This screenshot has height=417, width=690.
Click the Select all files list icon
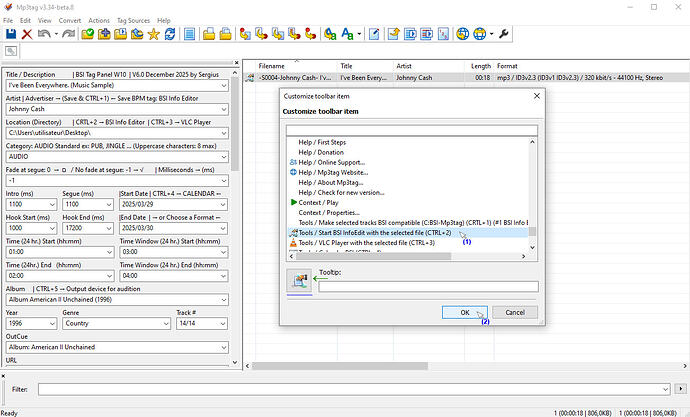pyautogui.click(x=190, y=34)
